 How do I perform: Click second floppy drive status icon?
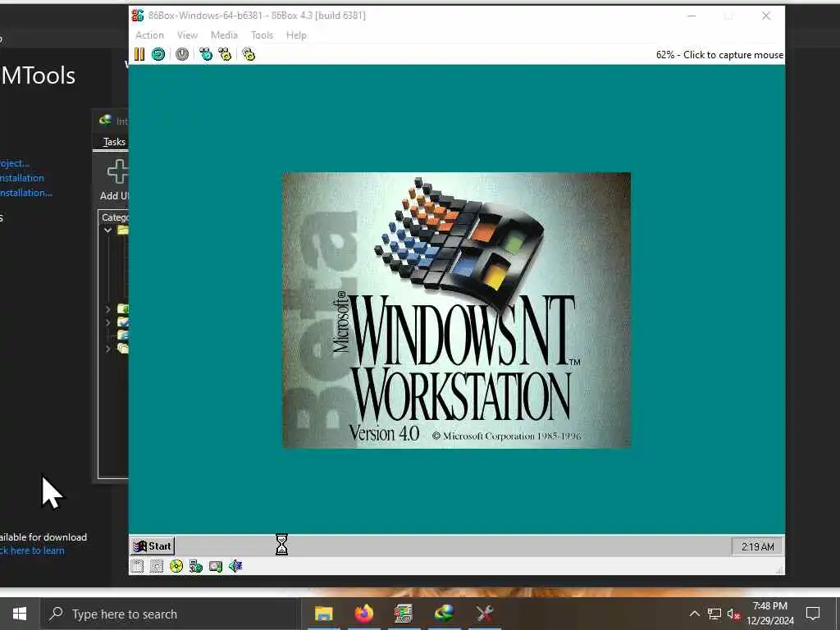tap(157, 566)
